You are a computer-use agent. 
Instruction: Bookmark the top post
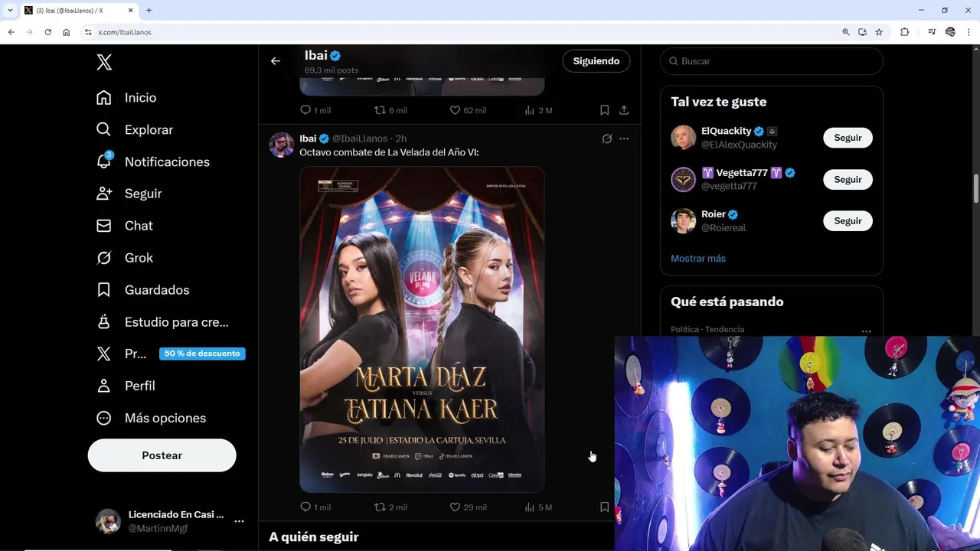[x=604, y=110]
